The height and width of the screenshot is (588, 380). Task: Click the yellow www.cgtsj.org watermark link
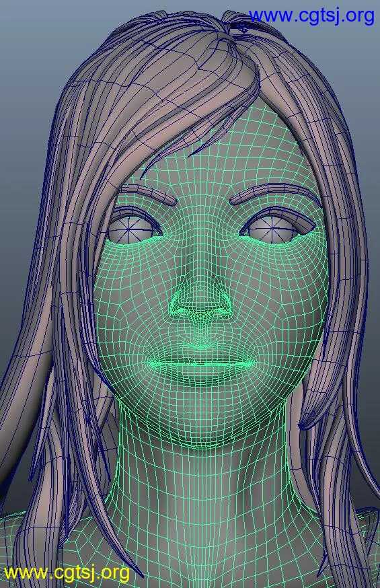(x=67, y=573)
